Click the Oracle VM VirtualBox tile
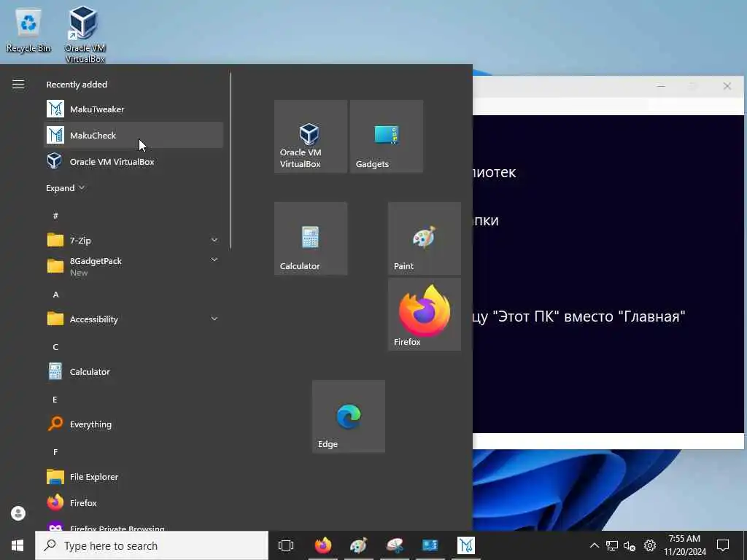 (x=311, y=136)
